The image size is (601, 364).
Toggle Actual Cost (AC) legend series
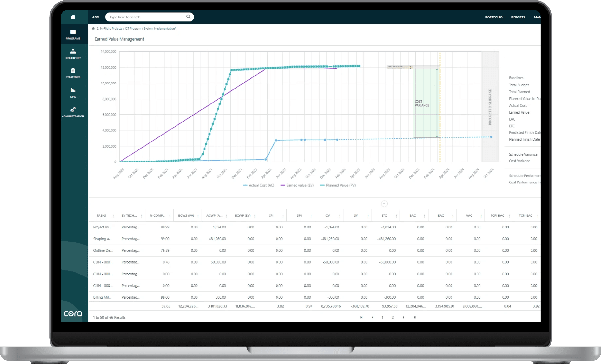258,185
